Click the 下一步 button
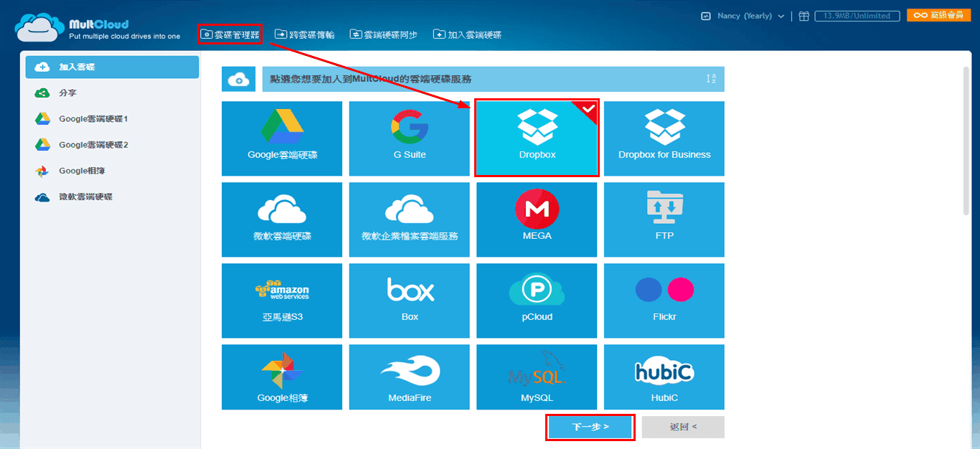The height and width of the screenshot is (449, 980). point(590,427)
